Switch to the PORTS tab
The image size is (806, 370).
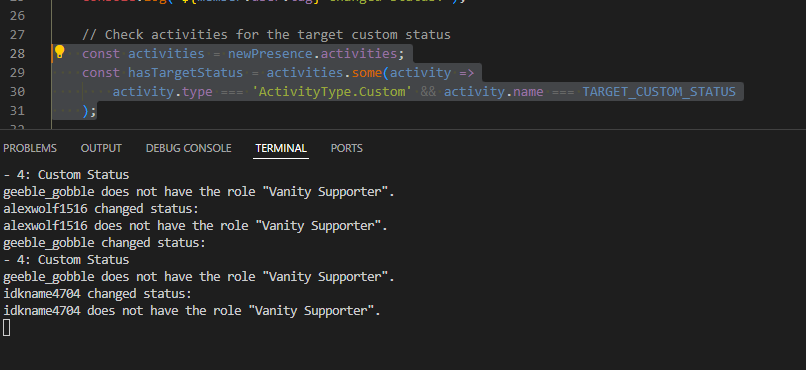pyautogui.click(x=346, y=148)
